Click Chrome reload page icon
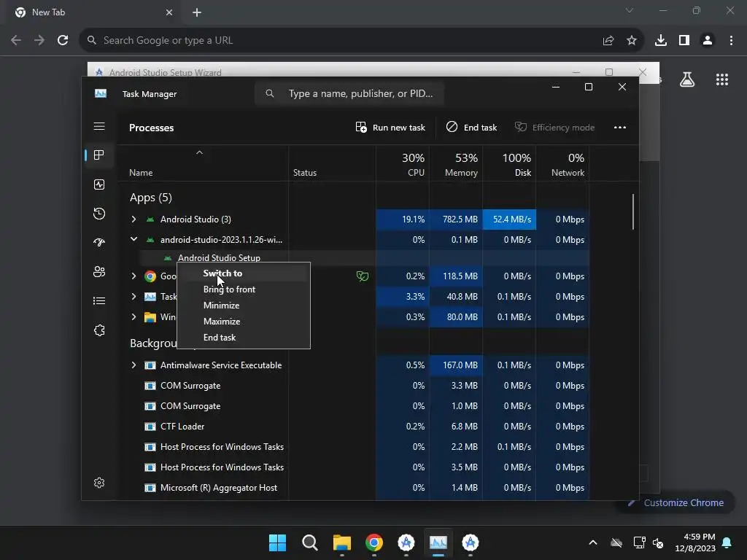747x560 pixels. click(x=63, y=41)
